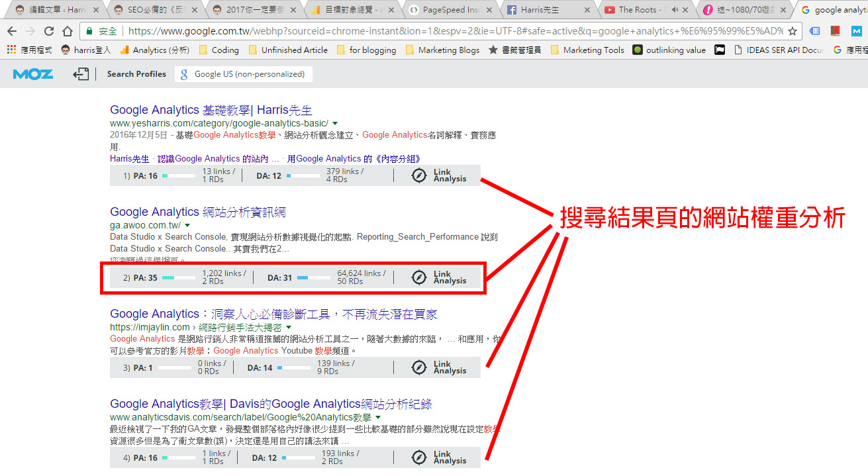
Task: Close the PageSpeed Insights tab
Action: pyautogui.click(x=489, y=10)
